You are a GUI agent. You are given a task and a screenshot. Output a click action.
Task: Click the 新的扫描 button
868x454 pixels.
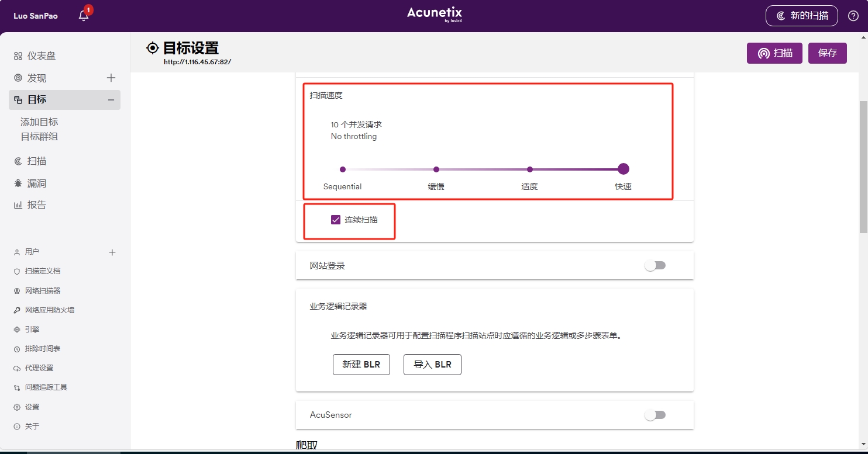[801, 16]
